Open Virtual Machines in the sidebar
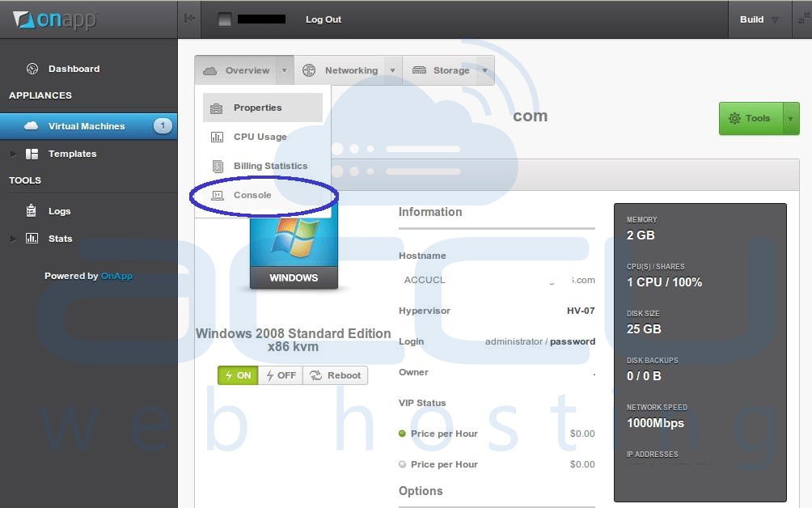Screen dimensions: 812x508 click(x=88, y=126)
